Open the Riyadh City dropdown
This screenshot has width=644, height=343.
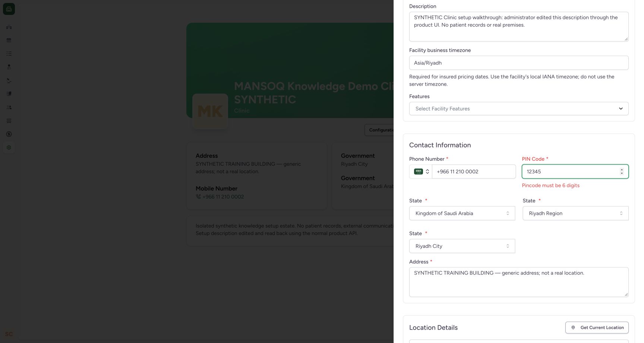tap(462, 246)
